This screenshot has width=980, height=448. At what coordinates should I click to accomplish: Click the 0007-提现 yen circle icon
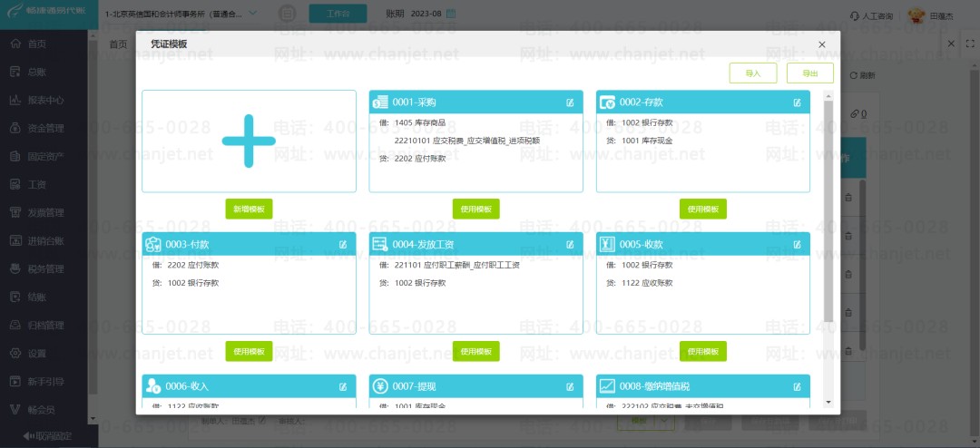point(380,386)
